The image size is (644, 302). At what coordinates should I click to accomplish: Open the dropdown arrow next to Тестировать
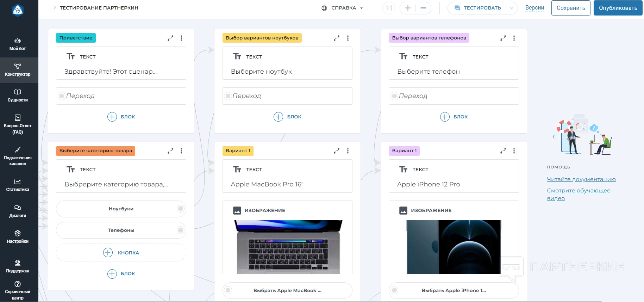click(x=512, y=8)
